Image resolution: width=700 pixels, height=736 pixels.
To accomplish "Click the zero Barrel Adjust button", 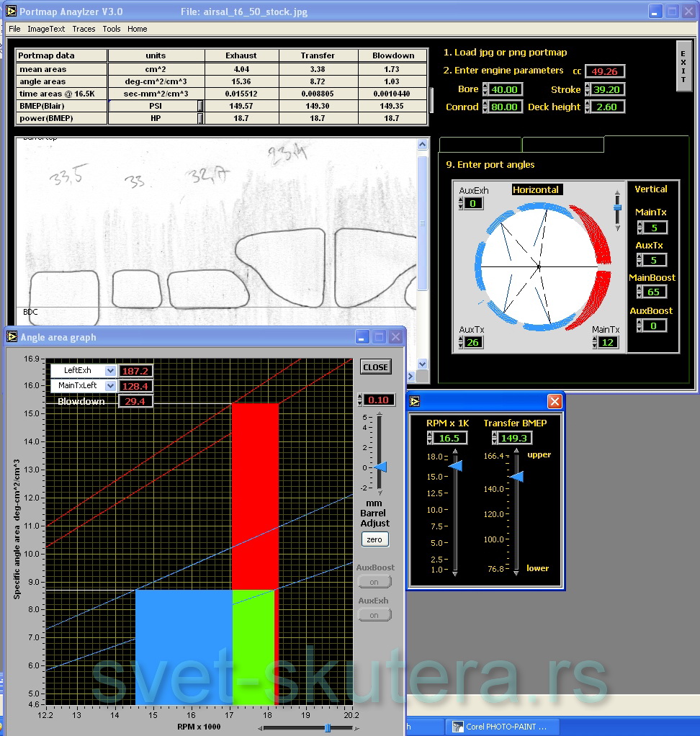I will coord(374,539).
